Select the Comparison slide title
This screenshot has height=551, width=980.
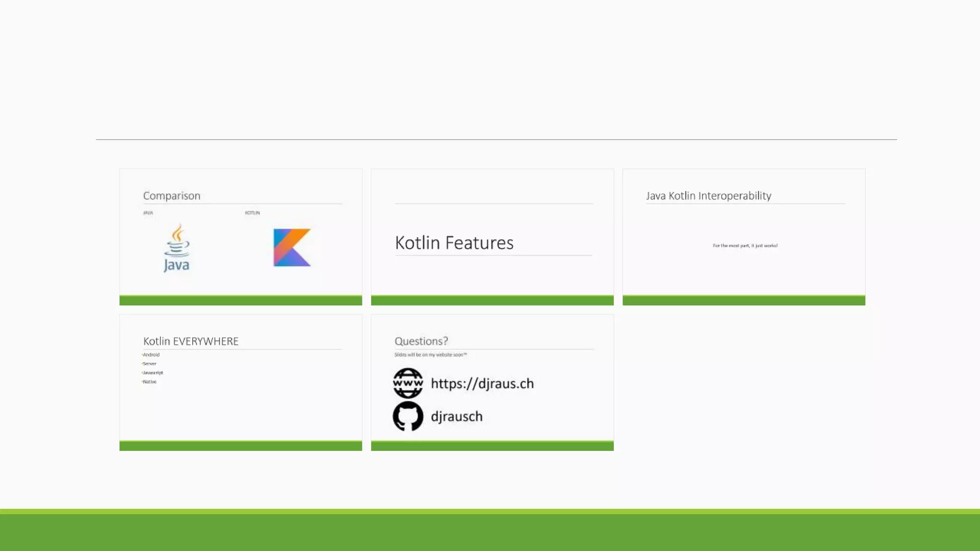click(172, 196)
